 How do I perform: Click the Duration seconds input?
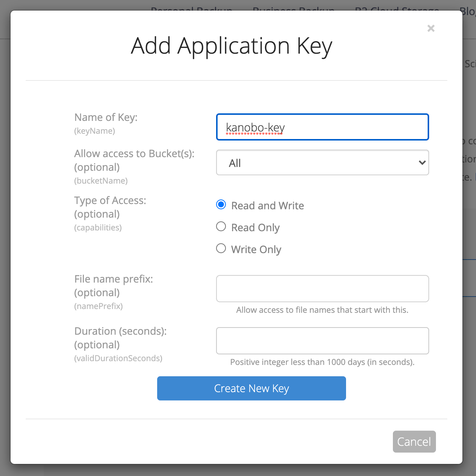point(322,340)
